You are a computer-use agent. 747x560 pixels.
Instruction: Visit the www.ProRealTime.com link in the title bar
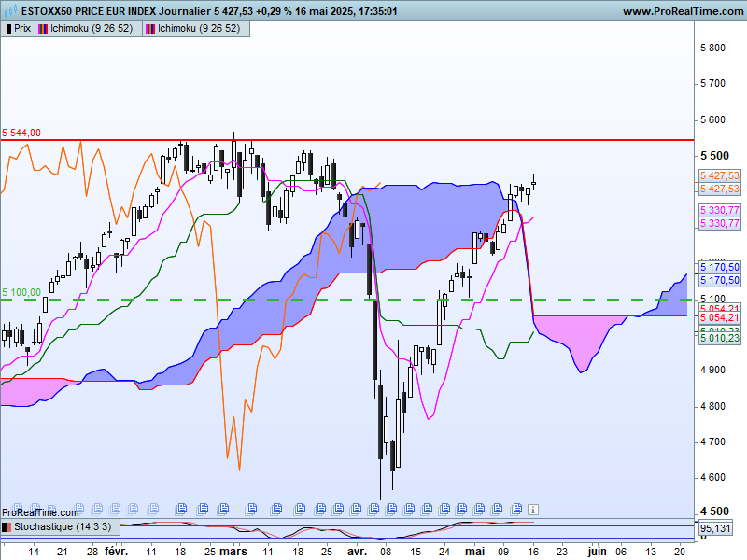[x=683, y=11]
